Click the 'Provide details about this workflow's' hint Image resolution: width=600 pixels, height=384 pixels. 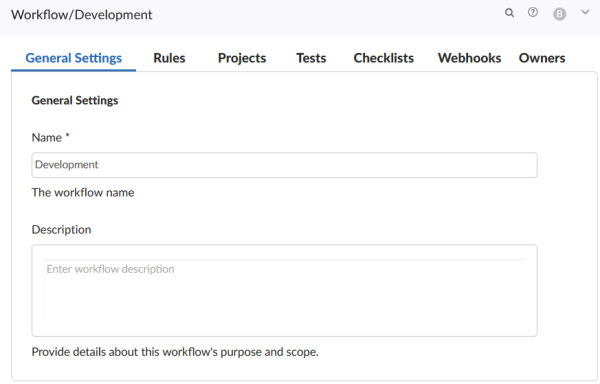tap(175, 352)
